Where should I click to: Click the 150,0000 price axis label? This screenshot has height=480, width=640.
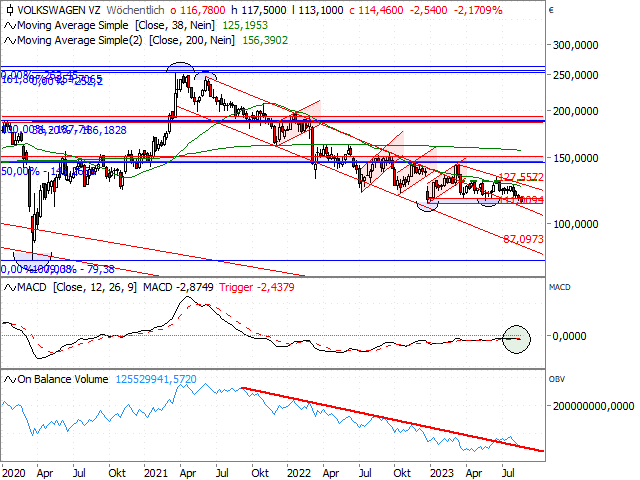(x=576, y=158)
